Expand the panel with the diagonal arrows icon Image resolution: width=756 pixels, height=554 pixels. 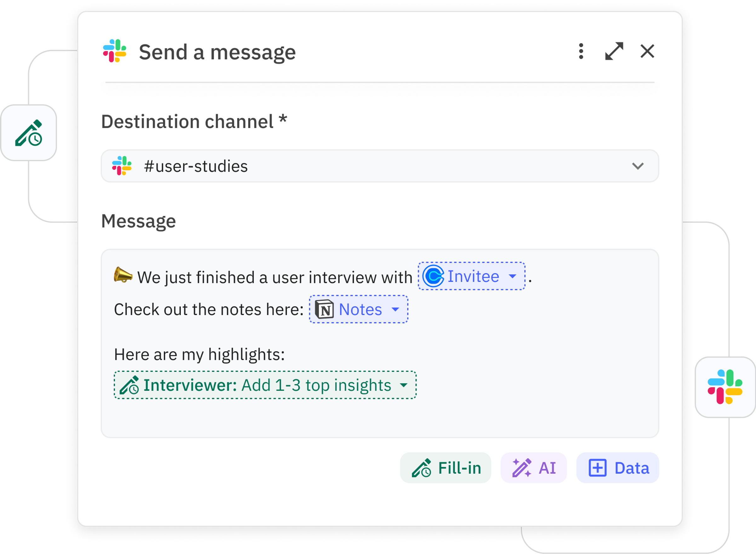pyautogui.click(x=614, y=51)
